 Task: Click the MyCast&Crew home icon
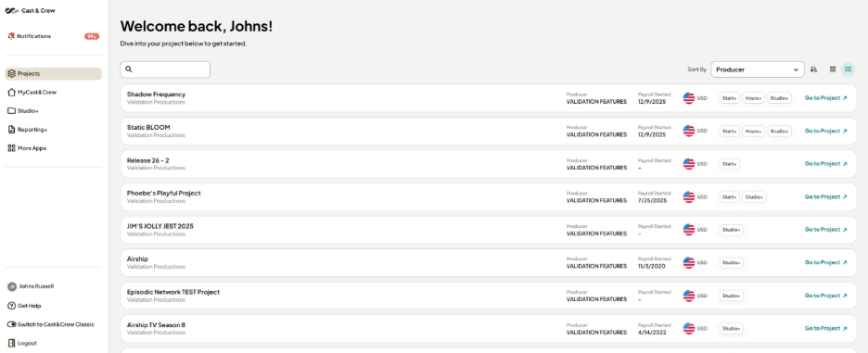tap(12, 93)
